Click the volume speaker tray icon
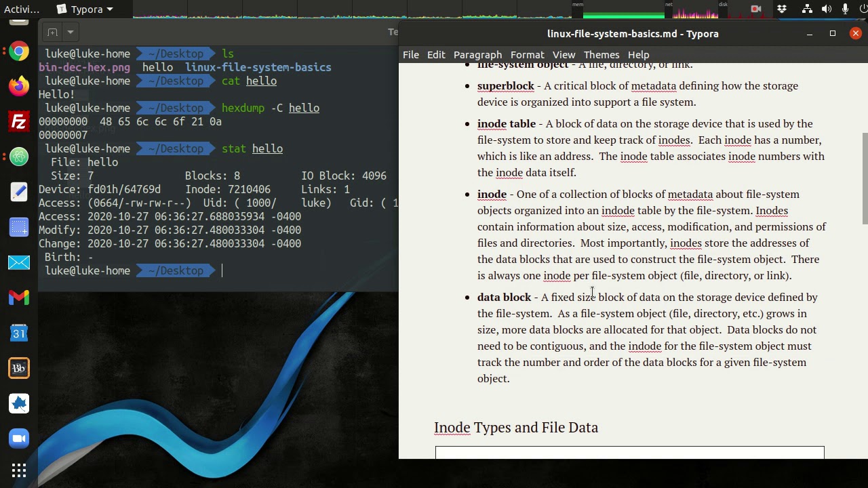The width and height of the screenshot is (868, 488). (x=826, y=9)
